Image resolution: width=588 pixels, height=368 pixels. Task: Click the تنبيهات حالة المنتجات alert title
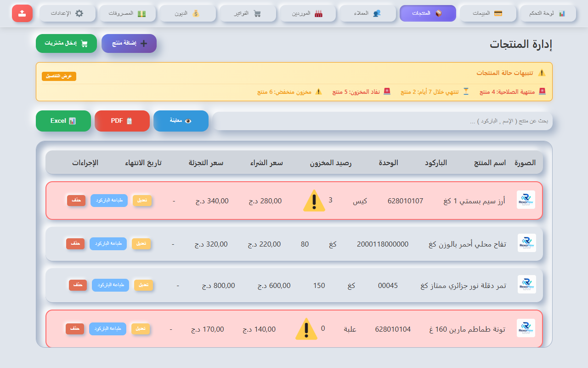505,73
